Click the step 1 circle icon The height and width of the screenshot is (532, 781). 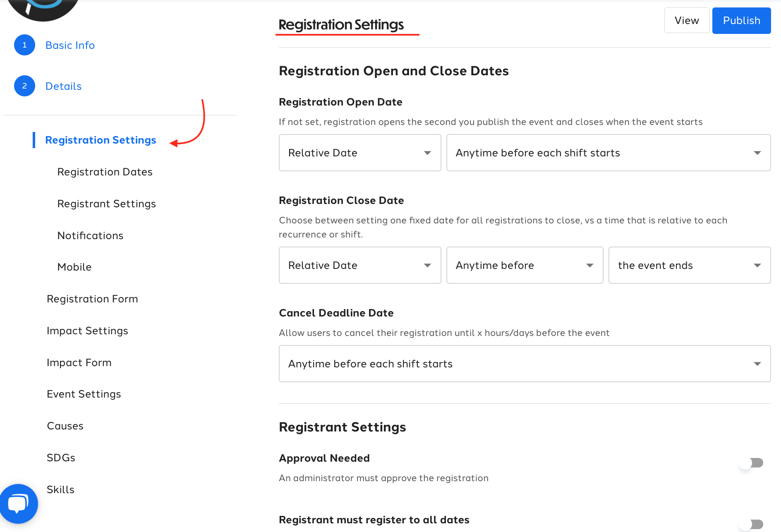tap(24, 45)
